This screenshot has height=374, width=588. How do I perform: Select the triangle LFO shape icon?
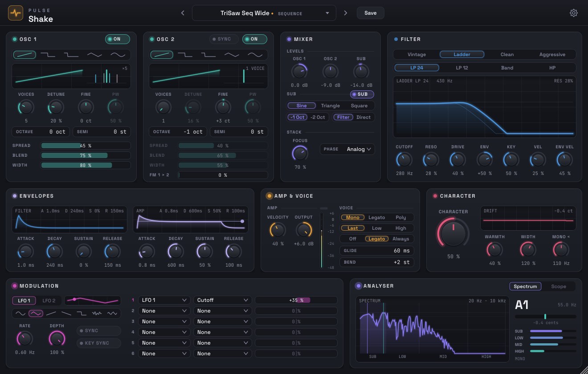coord(36,313)
